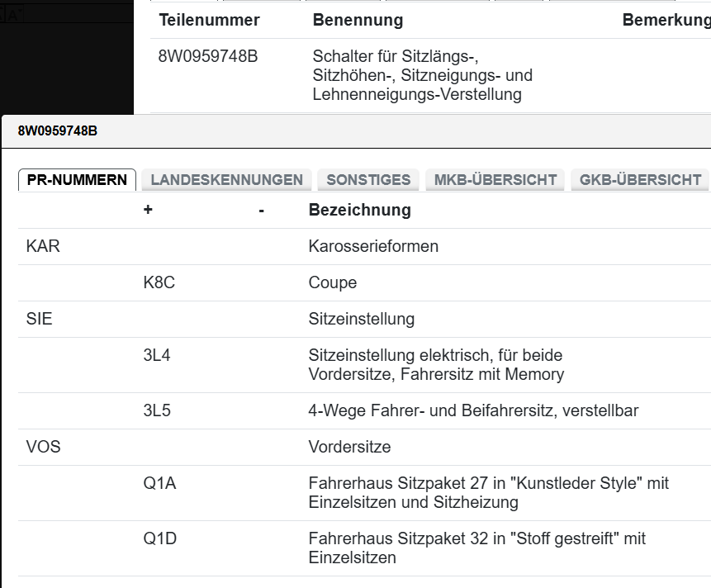Click the Benennung column header
The height and width of the screenshot is (588, 711).
(358, 20)
